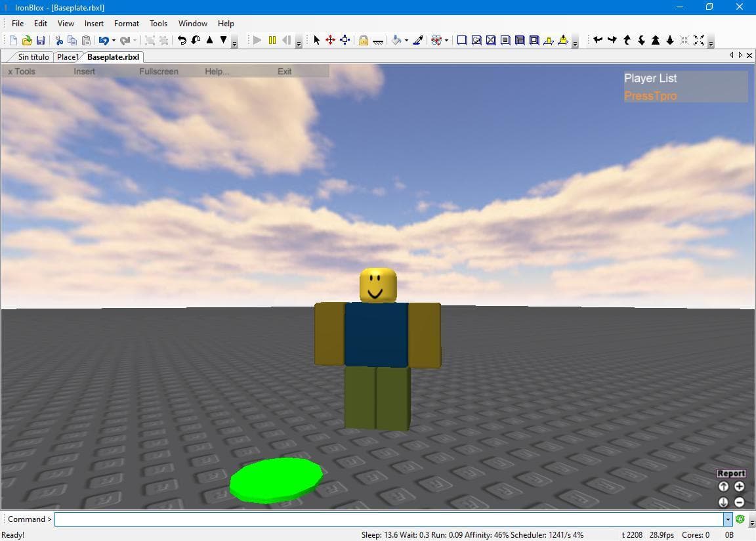Pause the running simulation

[272, 41]
